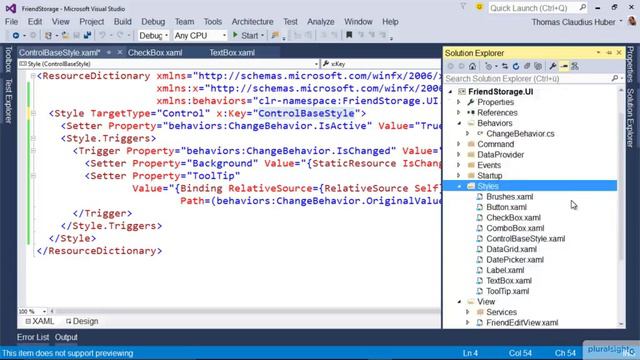This screenshot has width=640, height=360.
Task: Collapse the Styles folder
Action: point(459,186)
